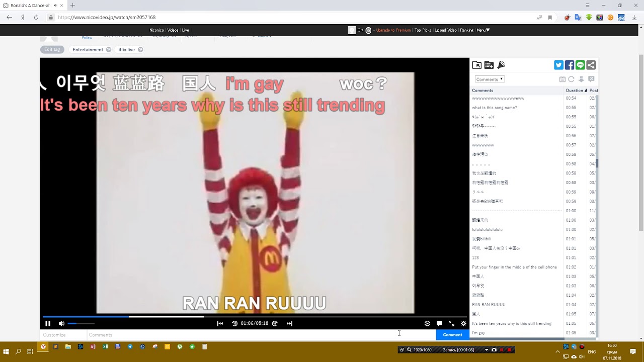
Task: Click the Customize comment command field
Action: pos(63,335)
